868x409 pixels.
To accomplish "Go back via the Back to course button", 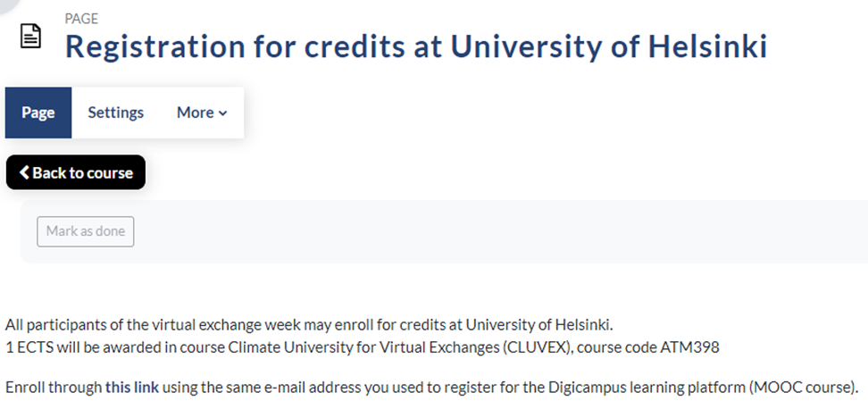I will click(x=76, y=173).
